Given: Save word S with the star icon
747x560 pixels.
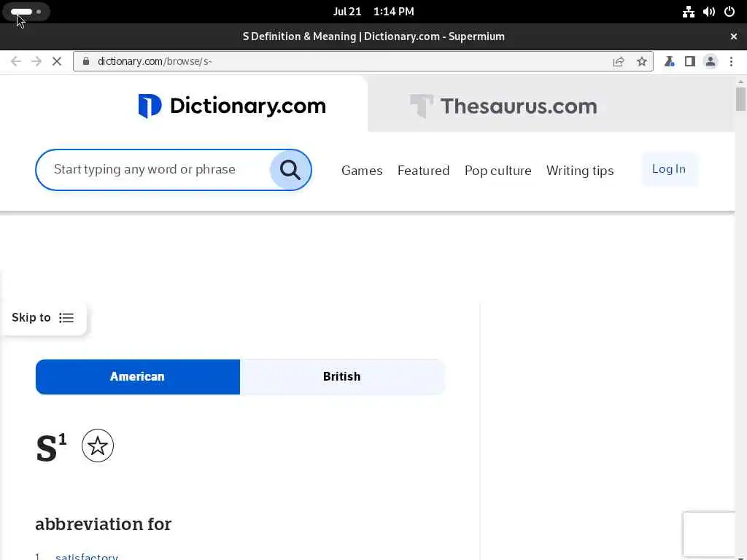Looking at the screenshot, I should point(98,446).
